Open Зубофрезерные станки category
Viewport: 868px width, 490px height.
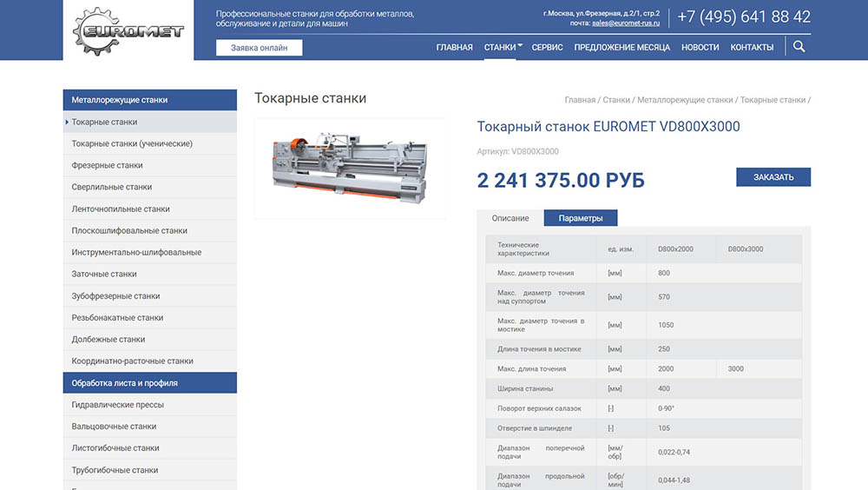click(150, 296)
